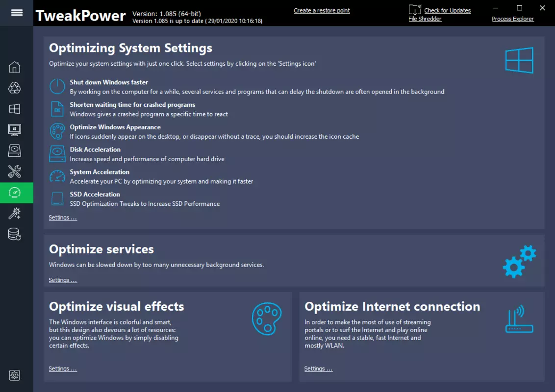Click the TweakPower application title
The height and width of the screenshot is (392, 555).
click(x=81, y=16)
